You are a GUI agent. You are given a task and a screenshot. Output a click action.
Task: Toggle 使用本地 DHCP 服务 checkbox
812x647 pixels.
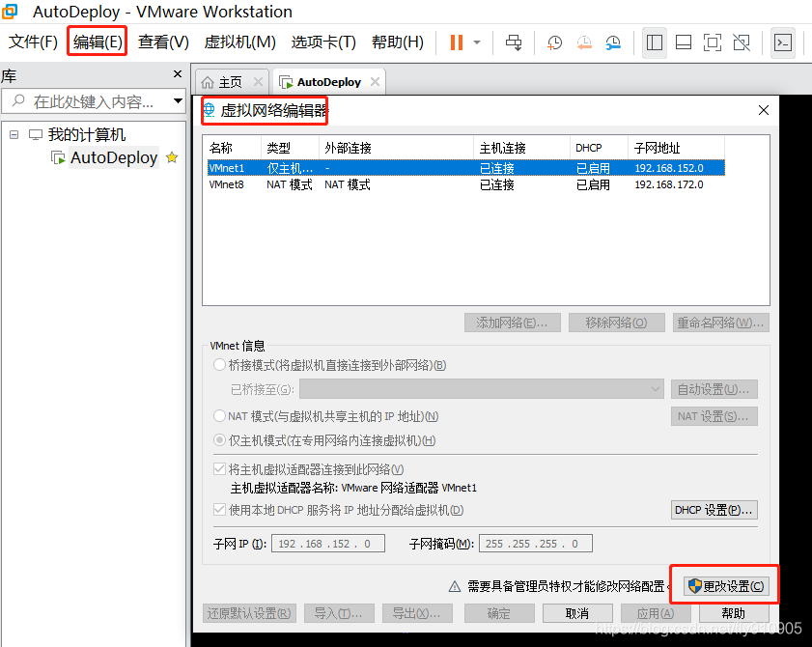coord(219,509)
